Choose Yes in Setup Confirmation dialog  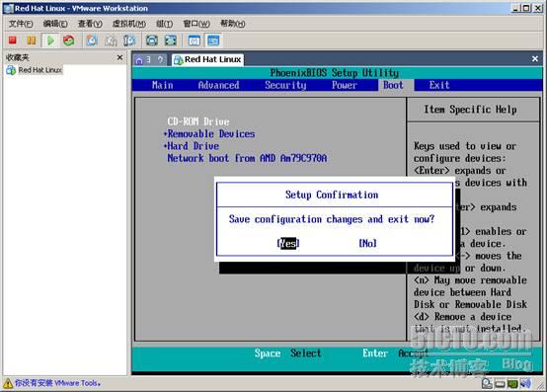pos(288,243)
